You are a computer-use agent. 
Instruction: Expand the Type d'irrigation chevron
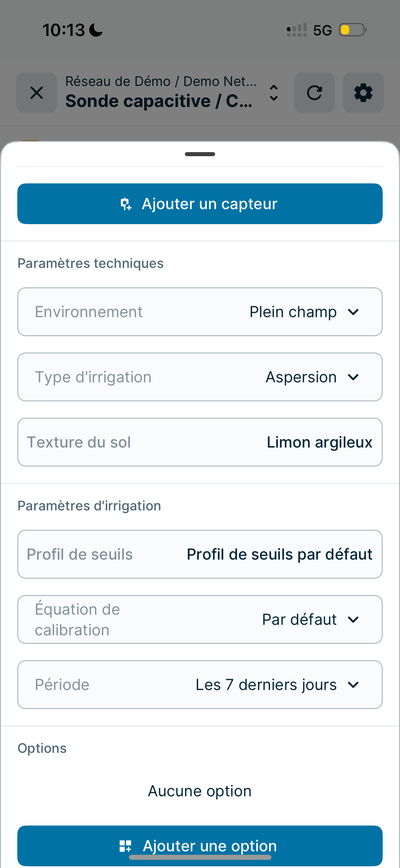(x=353, y=377)
